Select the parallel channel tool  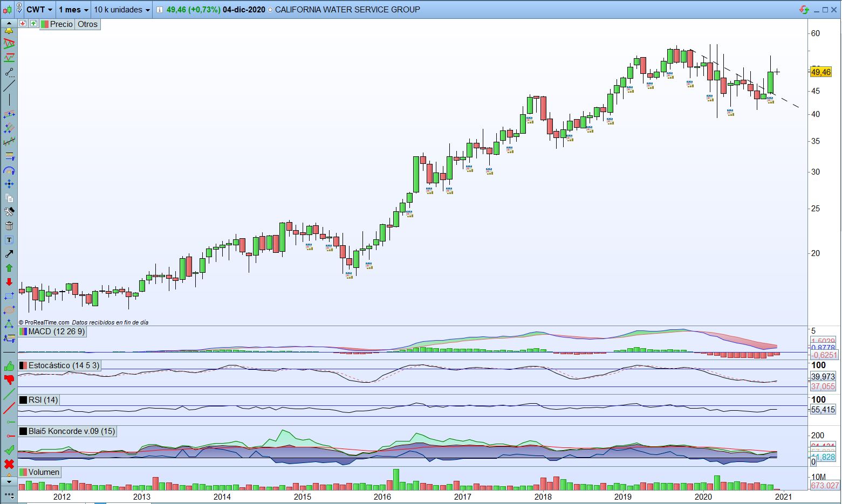coord(9,128)
